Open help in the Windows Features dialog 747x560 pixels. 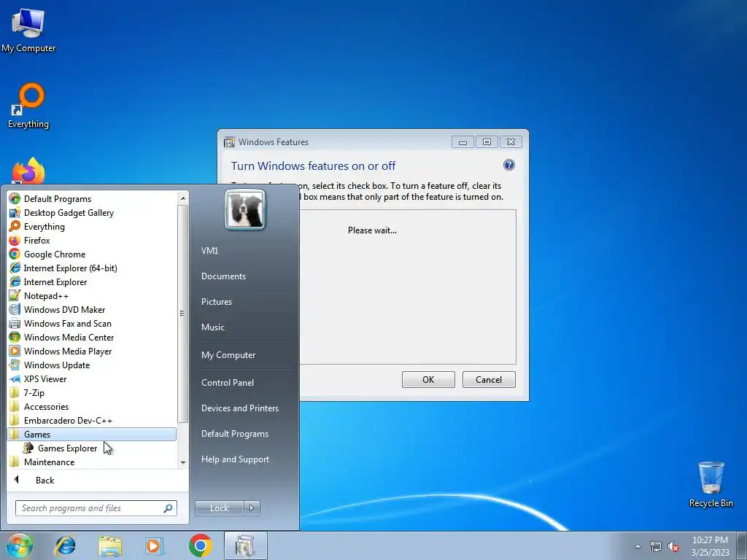point(508,165)
